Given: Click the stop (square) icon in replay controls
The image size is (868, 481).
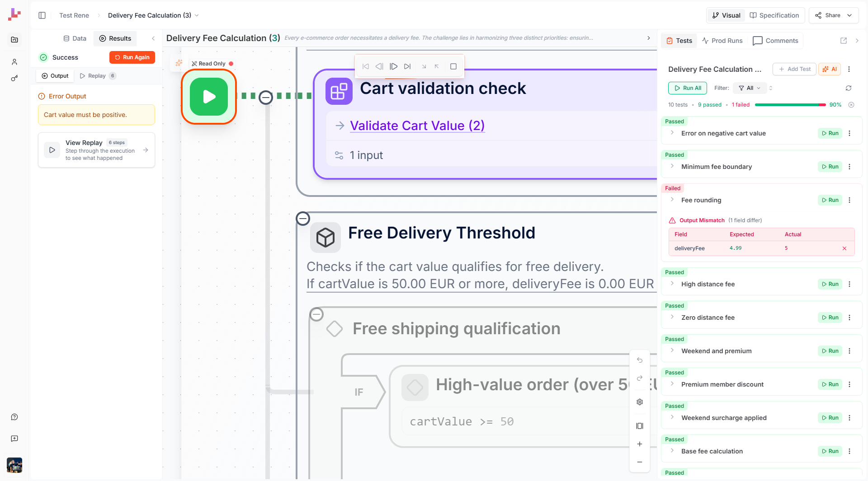Looking at the screenshot, I should (453, 66).
